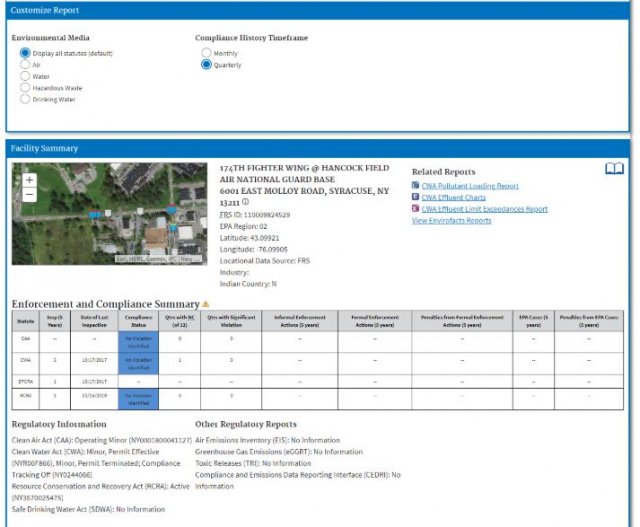Set compliance timeframe to Monthly
The width and height of the screenshot is (640, 527).
[x=207, y=52]
